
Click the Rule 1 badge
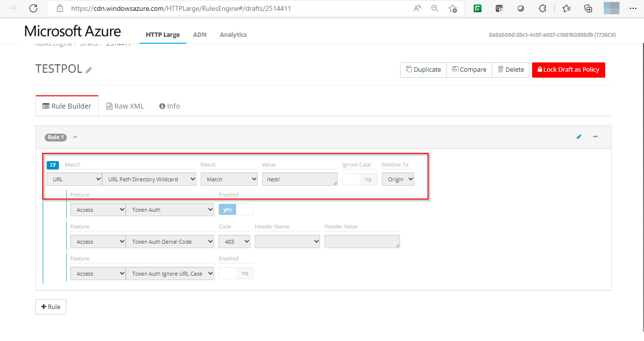coord(55,137)
